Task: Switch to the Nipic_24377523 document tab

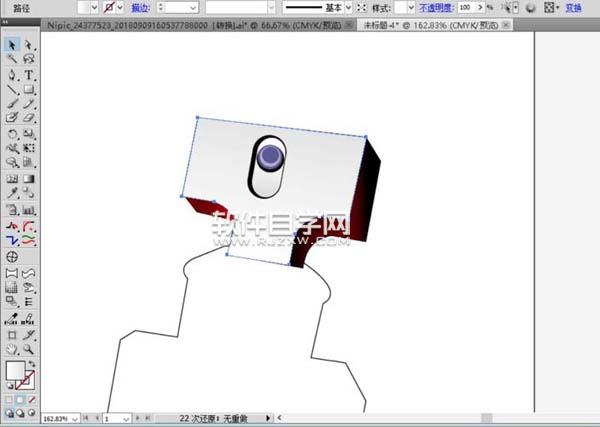Action: (194, 26)
